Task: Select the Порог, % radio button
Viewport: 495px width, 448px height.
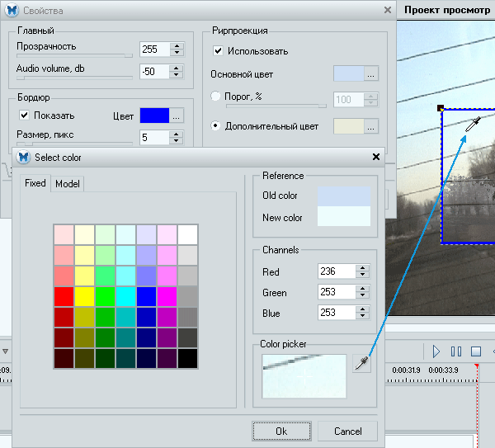Action: (x=215, y=96)
